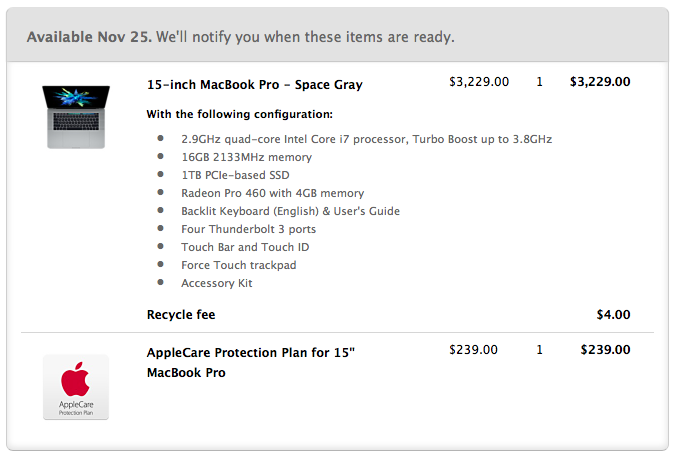Click the AppleCare Protection Plan icon
Viewport: 677px width, 457px height.
pyautogui.click(x=76, y=387)
